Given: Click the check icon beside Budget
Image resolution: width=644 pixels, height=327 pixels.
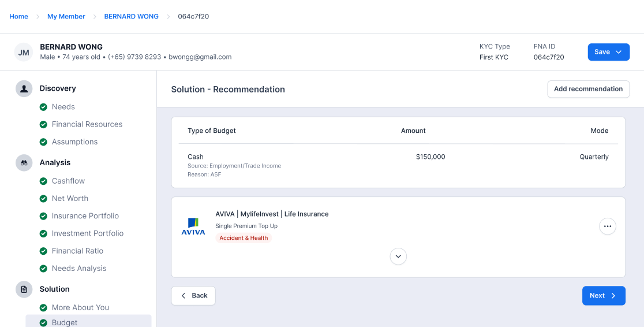Looking at the screenshot, I should coord(43,323).
